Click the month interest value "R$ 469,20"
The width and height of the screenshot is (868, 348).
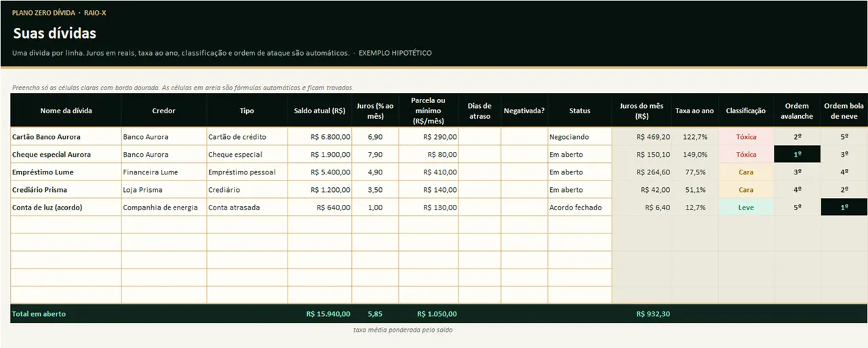(642, 136)
